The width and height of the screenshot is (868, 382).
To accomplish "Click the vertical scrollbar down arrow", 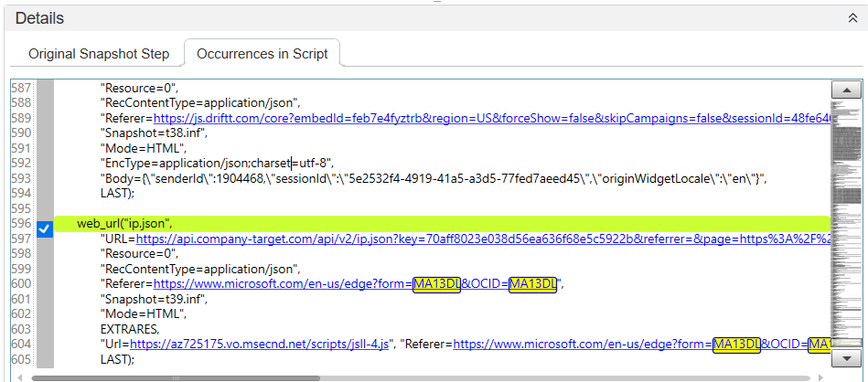I will [x=846, y=356].
